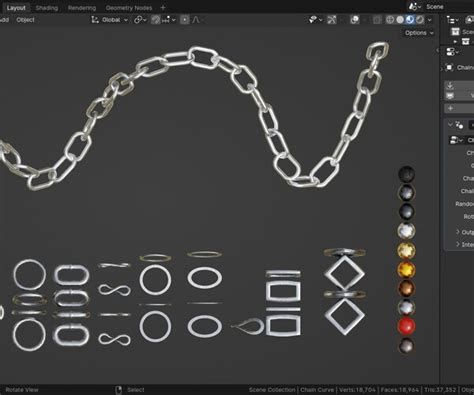The width and height of the screenshot is (474, 395).
Task: Click Faces:18,964 in status bar
Action: click(400, 390)
